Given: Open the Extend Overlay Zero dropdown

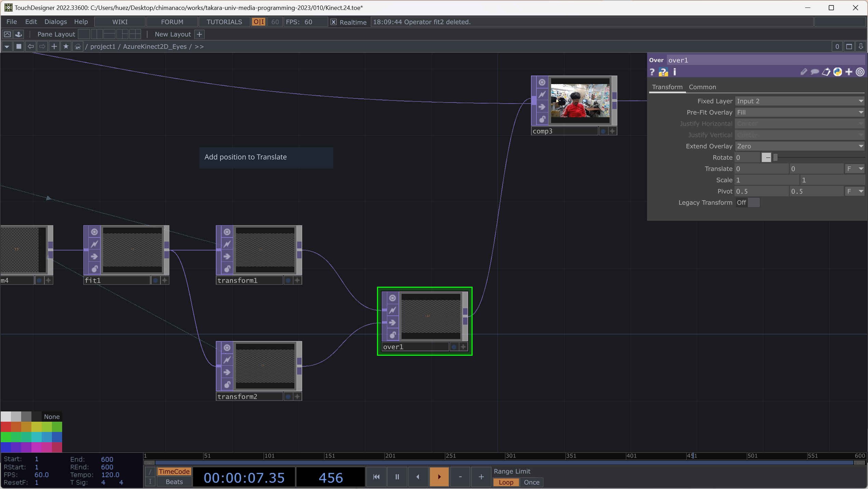Looking at the screenshot, I should coord(799,146).
